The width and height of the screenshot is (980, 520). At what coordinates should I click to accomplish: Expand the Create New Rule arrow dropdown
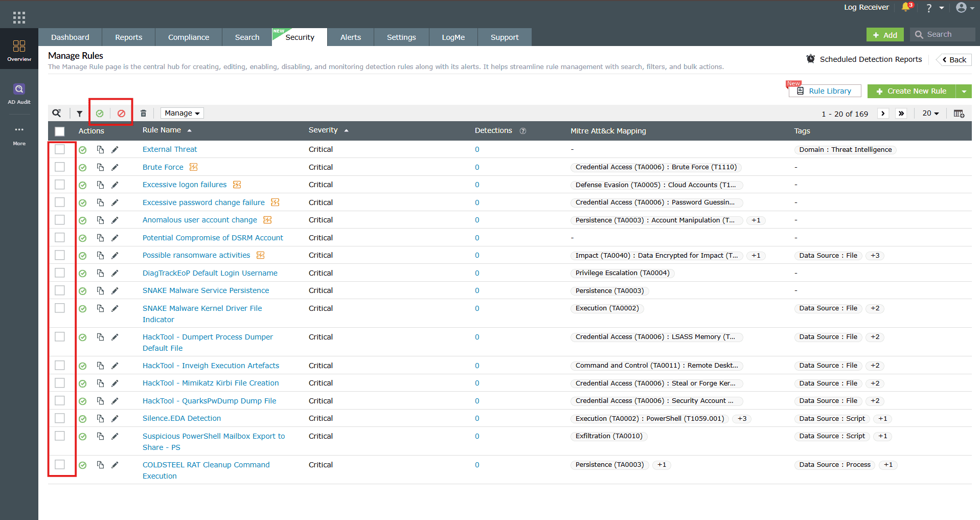(964, 91)
